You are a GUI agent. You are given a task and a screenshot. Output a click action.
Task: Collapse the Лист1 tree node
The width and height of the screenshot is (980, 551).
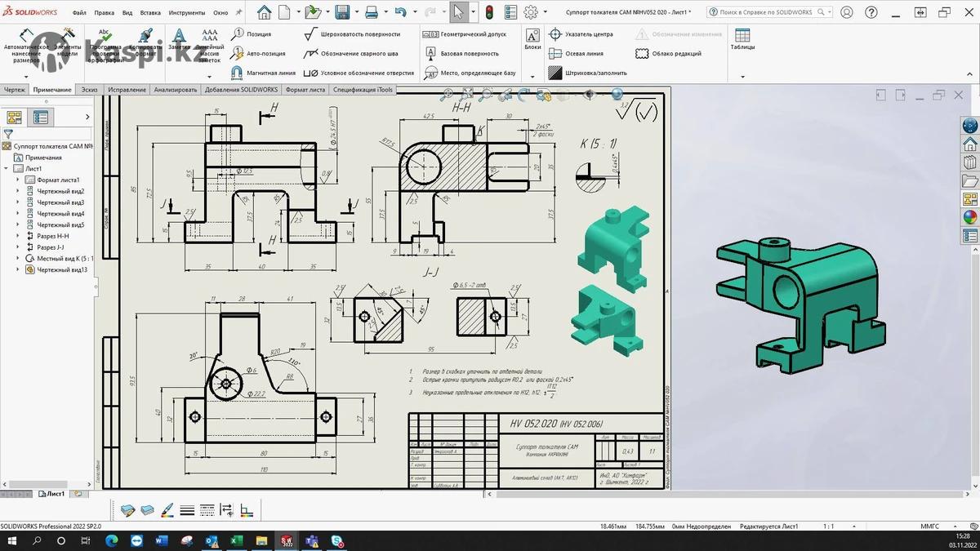click(x=7, y=168)
